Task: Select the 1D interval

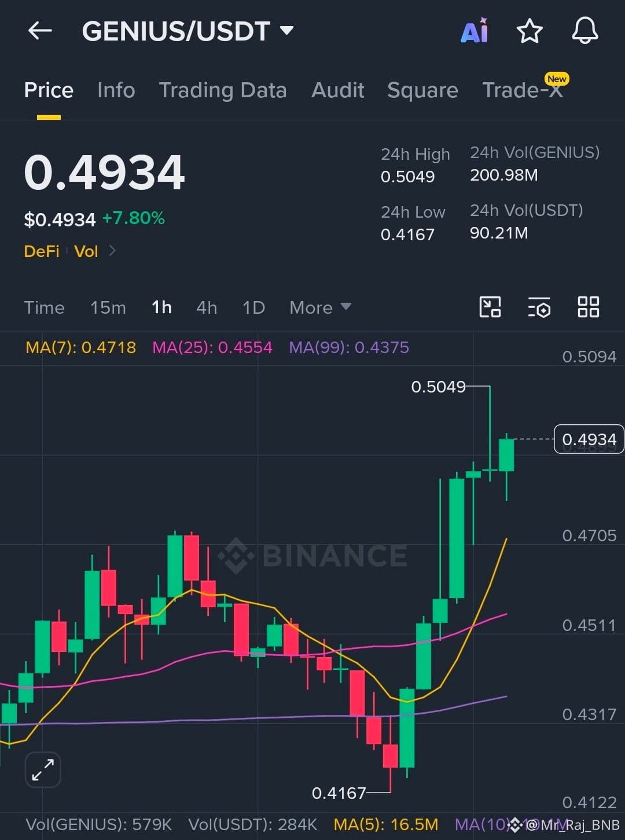Action: click(253, 307)
